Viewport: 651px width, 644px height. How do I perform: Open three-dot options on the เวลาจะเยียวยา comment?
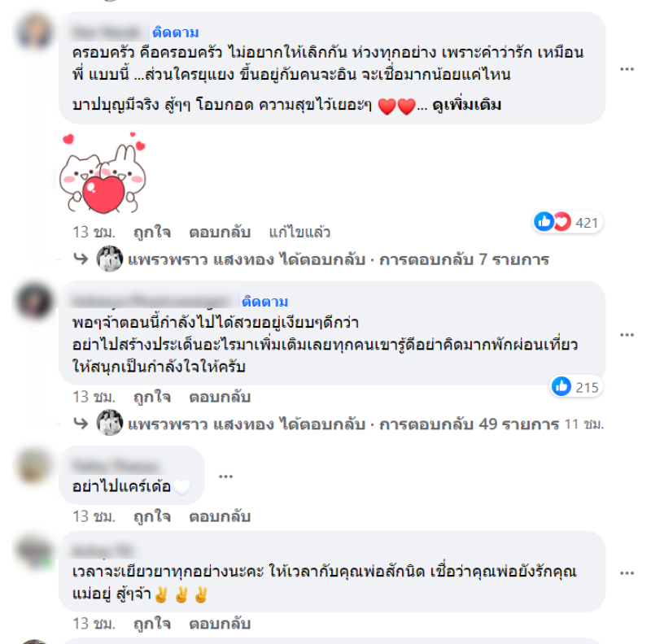coord(627,573)
